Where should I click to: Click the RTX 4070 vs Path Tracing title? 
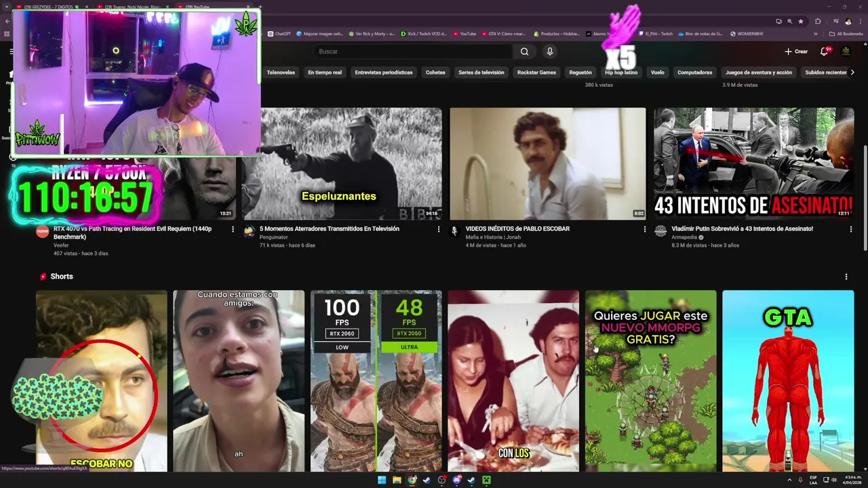click(132, 232)
